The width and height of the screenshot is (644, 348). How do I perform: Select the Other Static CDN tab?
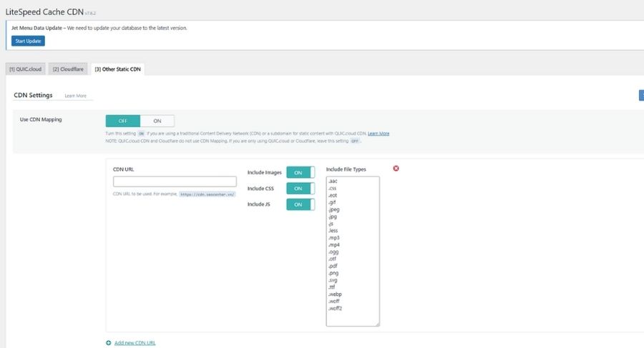click(x=117, y=69)
